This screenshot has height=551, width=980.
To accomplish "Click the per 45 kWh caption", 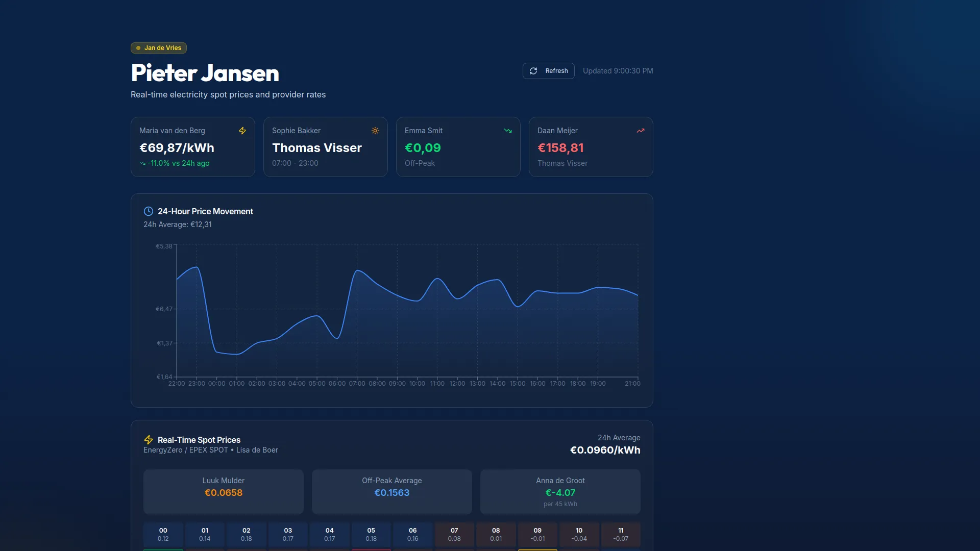I will [x=560, y=504].
